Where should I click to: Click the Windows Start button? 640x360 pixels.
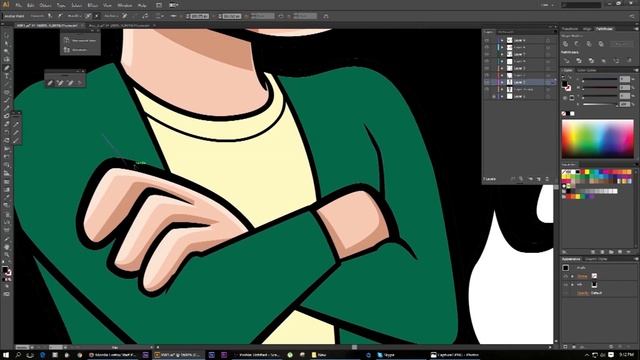point(6,355)
